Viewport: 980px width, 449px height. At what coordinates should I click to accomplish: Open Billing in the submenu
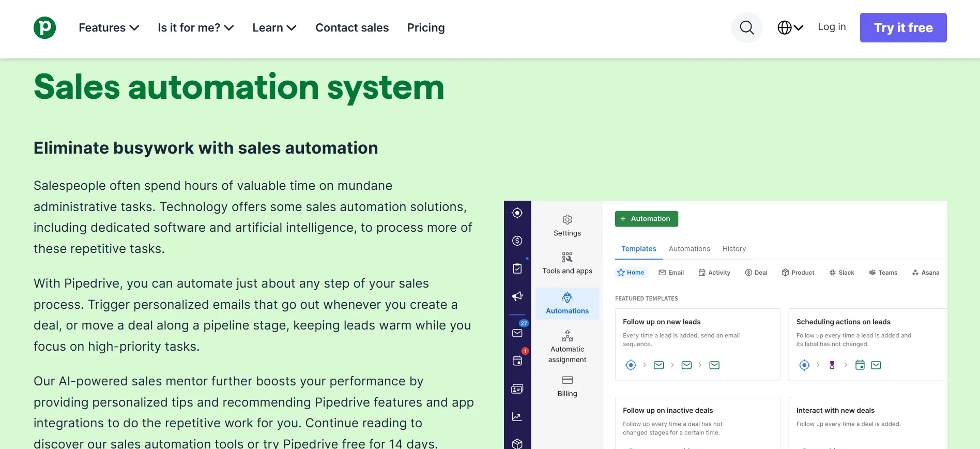coord(567,386)
